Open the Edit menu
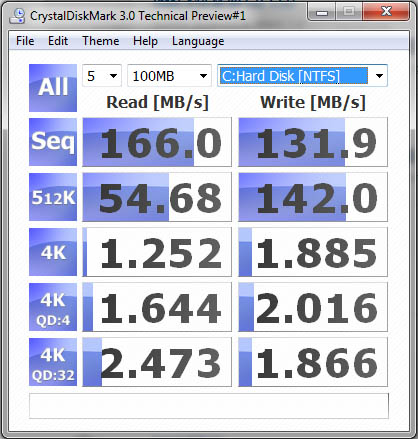Screen dimensions: 418x439 pos(58,41)
